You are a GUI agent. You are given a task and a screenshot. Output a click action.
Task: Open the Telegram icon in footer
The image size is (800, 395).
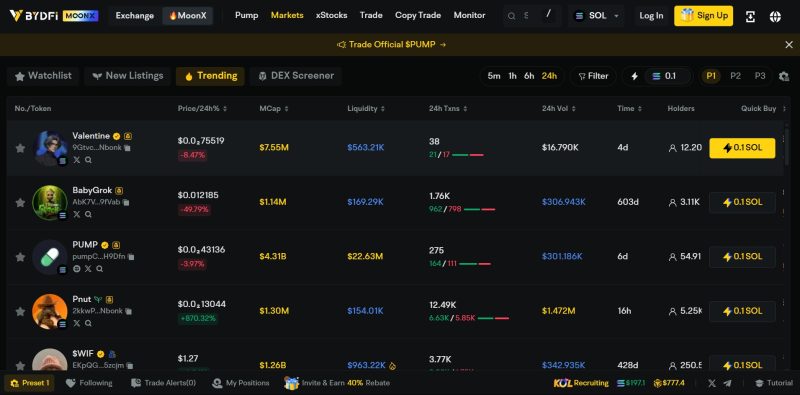pyautogui.click(x=728, y=383)
